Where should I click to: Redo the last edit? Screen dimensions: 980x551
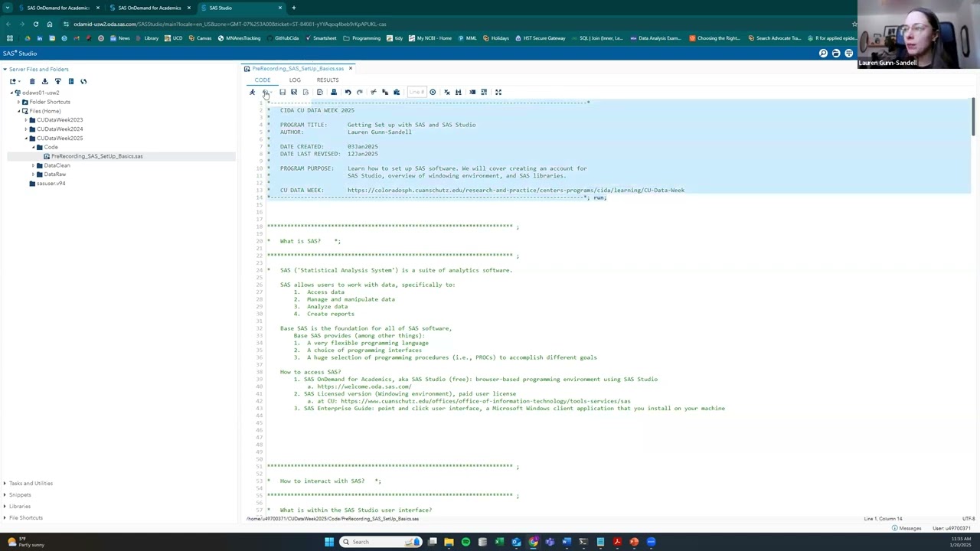[359, 92]
